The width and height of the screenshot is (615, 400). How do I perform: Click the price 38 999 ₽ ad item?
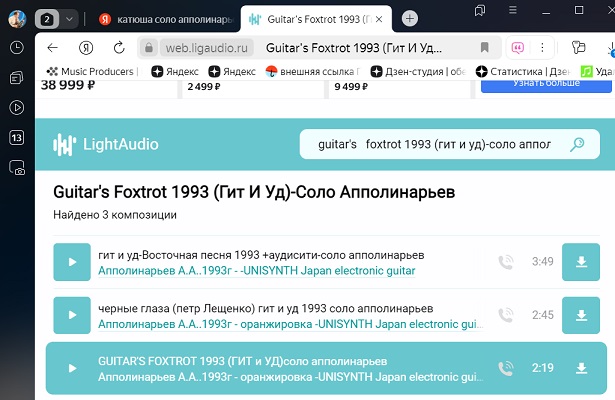pyautogui.click(x=68, y=85)
